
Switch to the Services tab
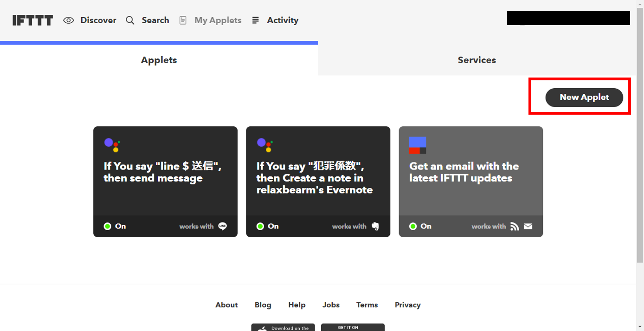(477, 60)
